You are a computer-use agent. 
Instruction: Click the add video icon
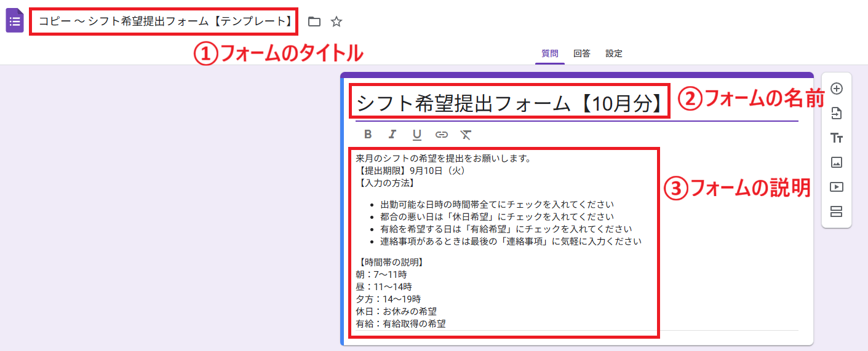pyautogui.click(x=836, y=187)
